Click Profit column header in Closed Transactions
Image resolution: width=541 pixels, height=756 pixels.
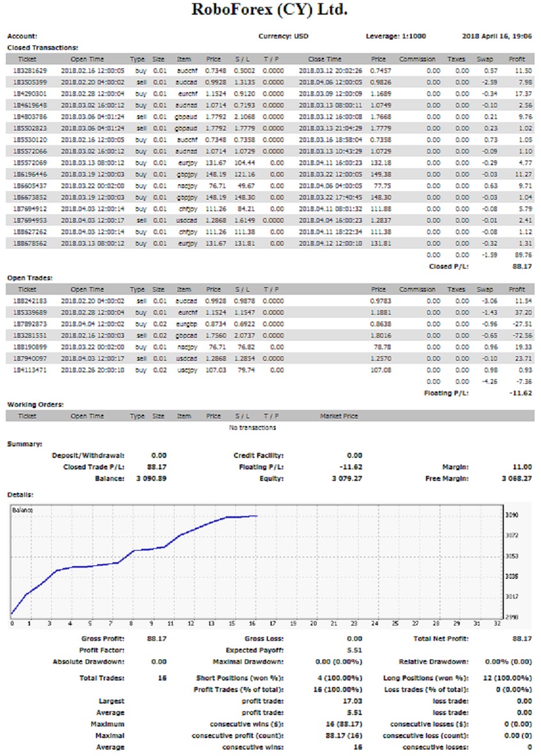pyautogui.click(x=516, y=59)
